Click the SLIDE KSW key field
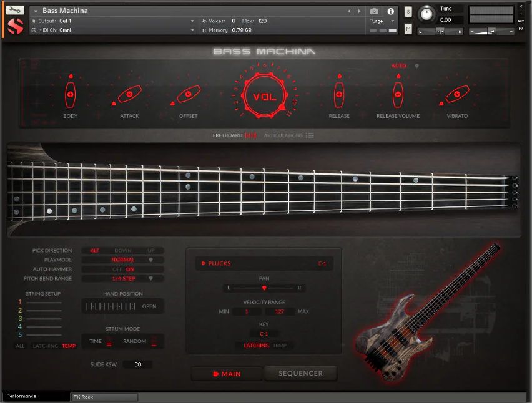This screenshot has width=532, height=403. 137,364
